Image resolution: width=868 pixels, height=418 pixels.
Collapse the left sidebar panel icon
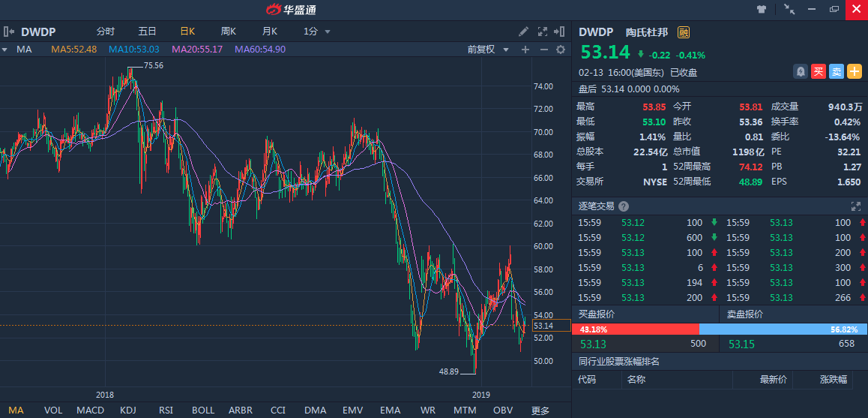[8, 32]
